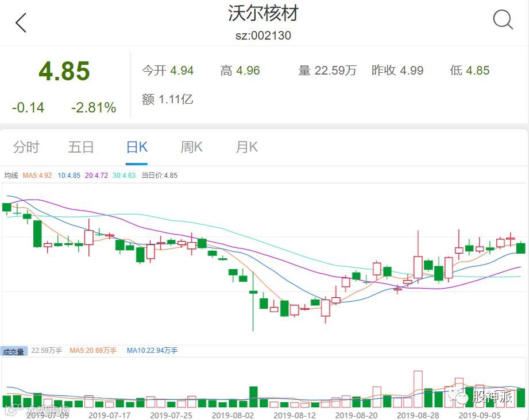Click the MA5:4.92 legend label

pyautogui.click(x=37, y=175)
